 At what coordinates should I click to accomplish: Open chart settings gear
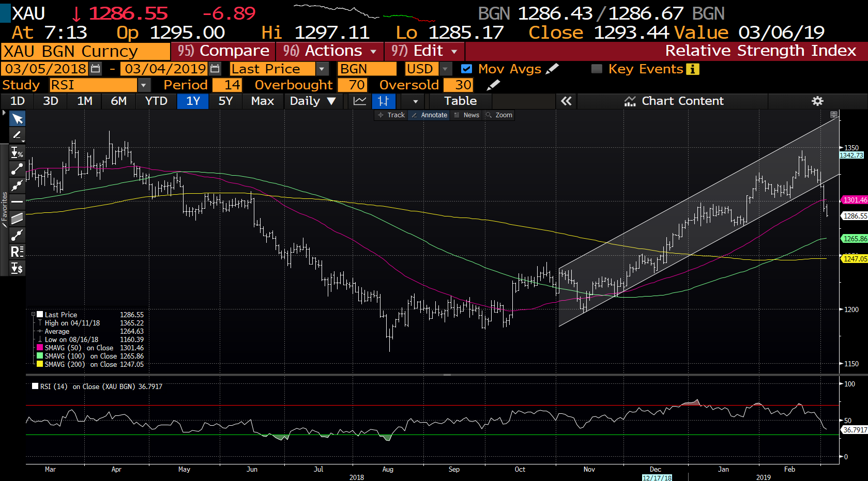817,101
